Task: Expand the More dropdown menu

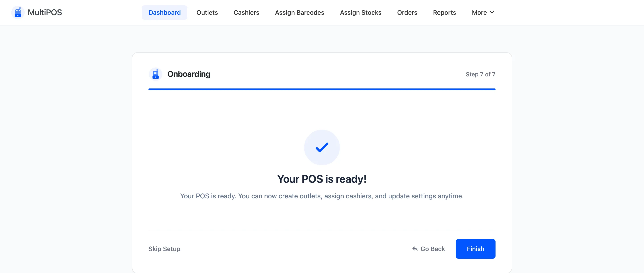Action: point(483,13)
